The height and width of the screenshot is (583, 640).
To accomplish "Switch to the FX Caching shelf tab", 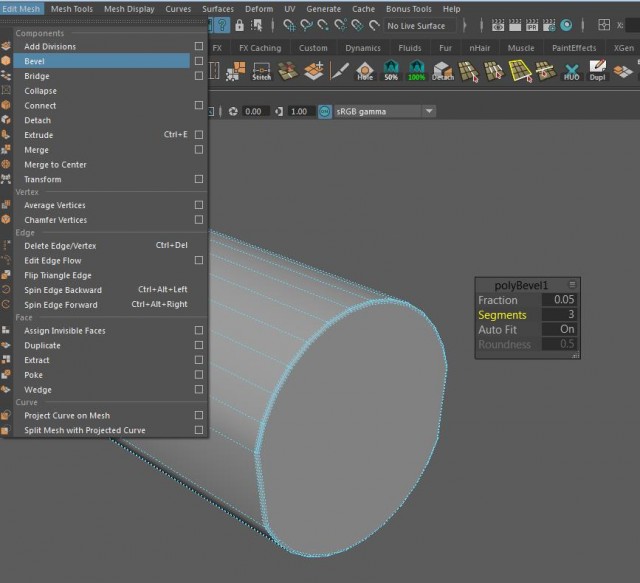I will [260, 48].
